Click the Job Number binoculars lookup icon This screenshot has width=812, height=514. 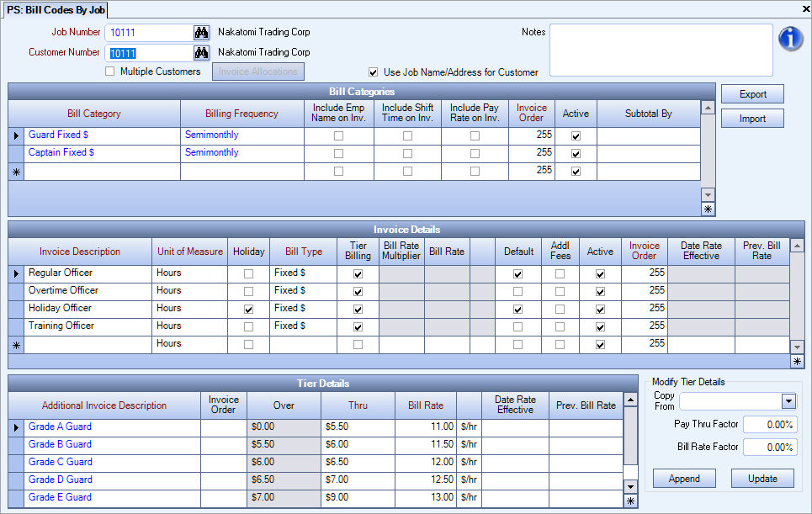pyautogui.click(x=201, y=33)
